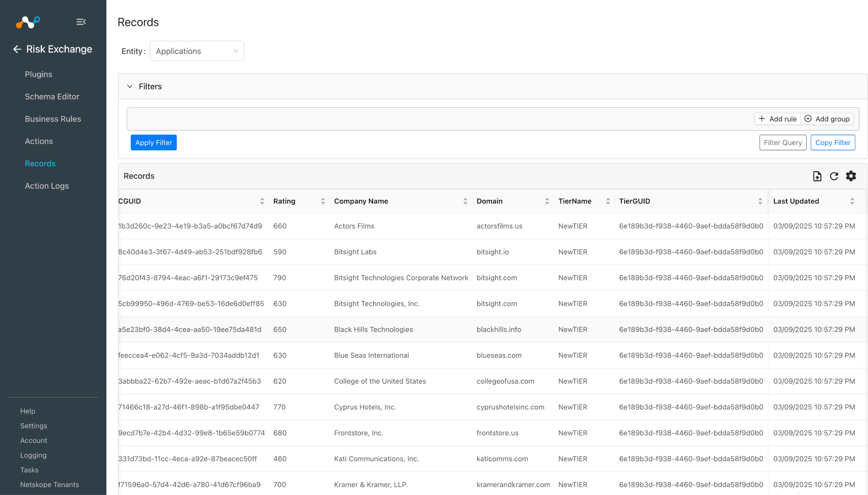Click the Kati Communications, Inc. cell
Viewport: 868px width, 495px height.
(376, 459)
